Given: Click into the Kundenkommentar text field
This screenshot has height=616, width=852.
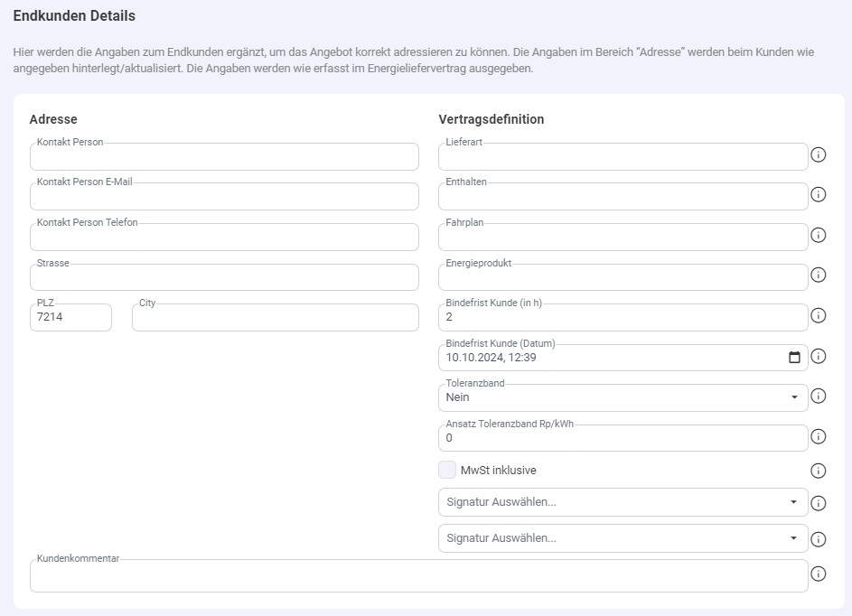Looking at the screenshot, I should [x=419, y=575].
